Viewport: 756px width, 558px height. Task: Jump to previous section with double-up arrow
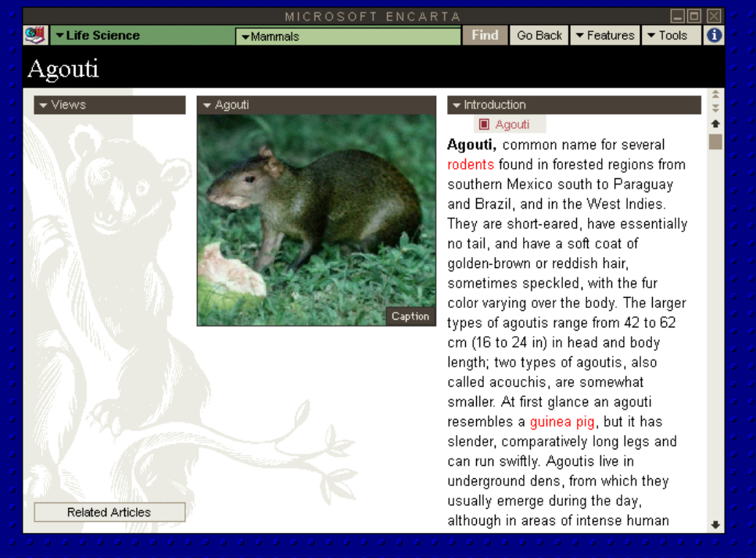pos(715,95)
